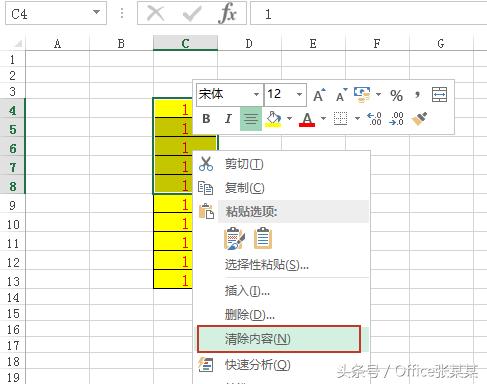Apply percent style format
Image resolution: width=487 pixels, height=384 pixels.
point(396,96)
